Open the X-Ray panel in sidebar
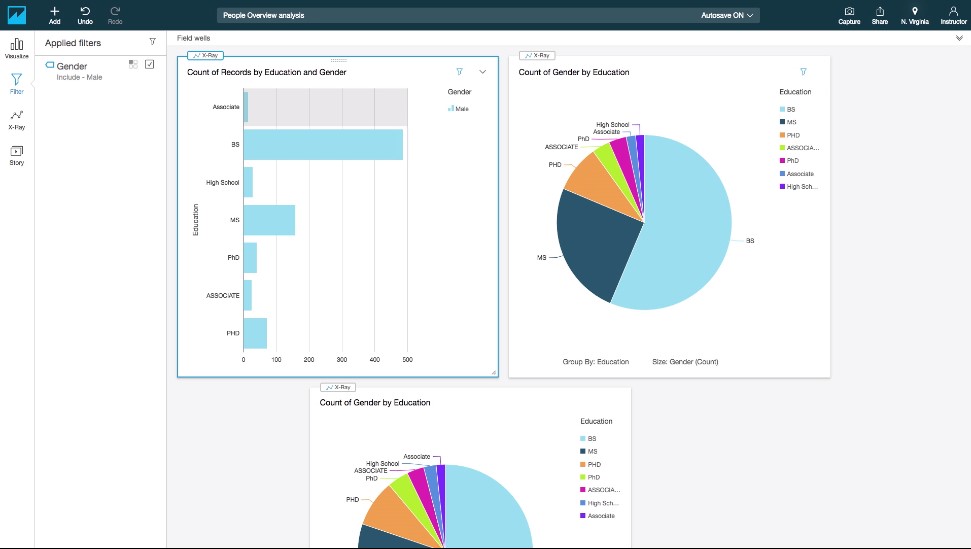 click(17, 119)
